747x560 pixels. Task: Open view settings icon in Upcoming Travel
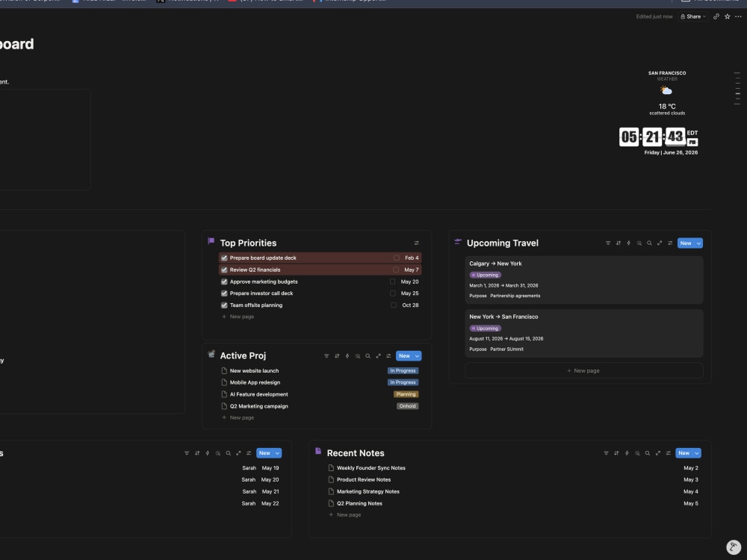670,243
